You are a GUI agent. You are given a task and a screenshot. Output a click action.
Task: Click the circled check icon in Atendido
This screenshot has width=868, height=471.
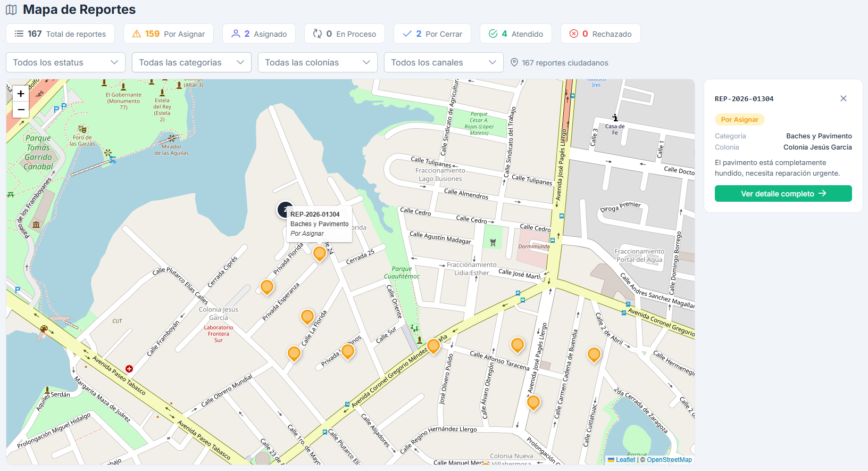pyautogui.click(x=493, y=34)
